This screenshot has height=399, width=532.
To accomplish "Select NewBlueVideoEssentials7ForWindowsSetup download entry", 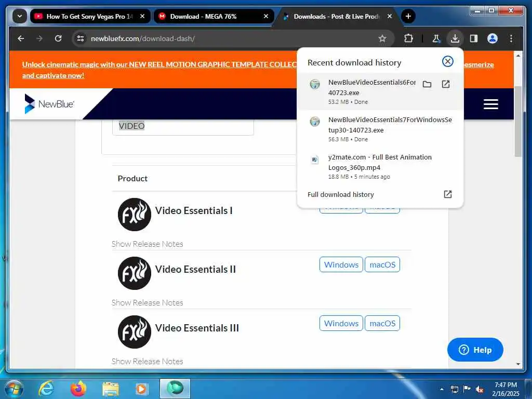I will point(380,129).
